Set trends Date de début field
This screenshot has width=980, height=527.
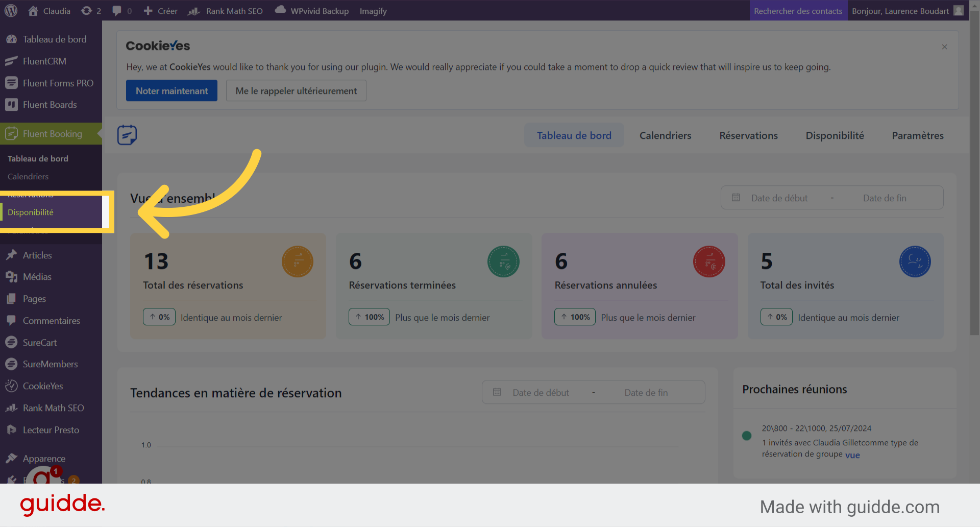point(541,393)
